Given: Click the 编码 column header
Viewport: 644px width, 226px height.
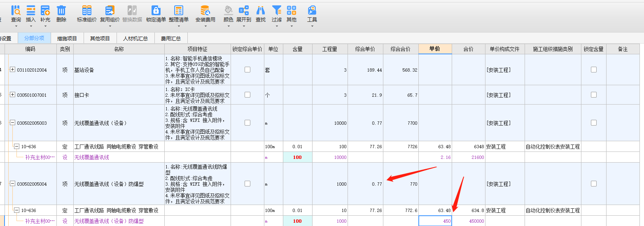Looking at the screenshot, I should pyautogui.click(x=30, y=49).
